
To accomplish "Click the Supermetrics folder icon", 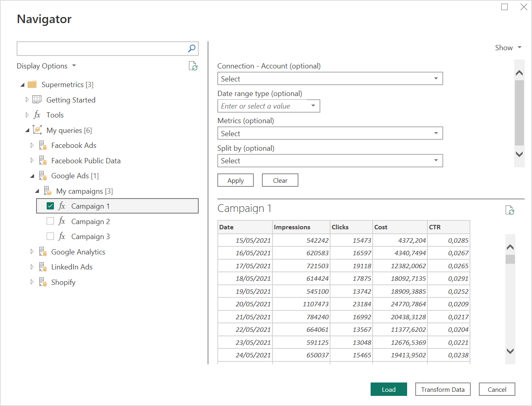I will [x=32, y=84].
